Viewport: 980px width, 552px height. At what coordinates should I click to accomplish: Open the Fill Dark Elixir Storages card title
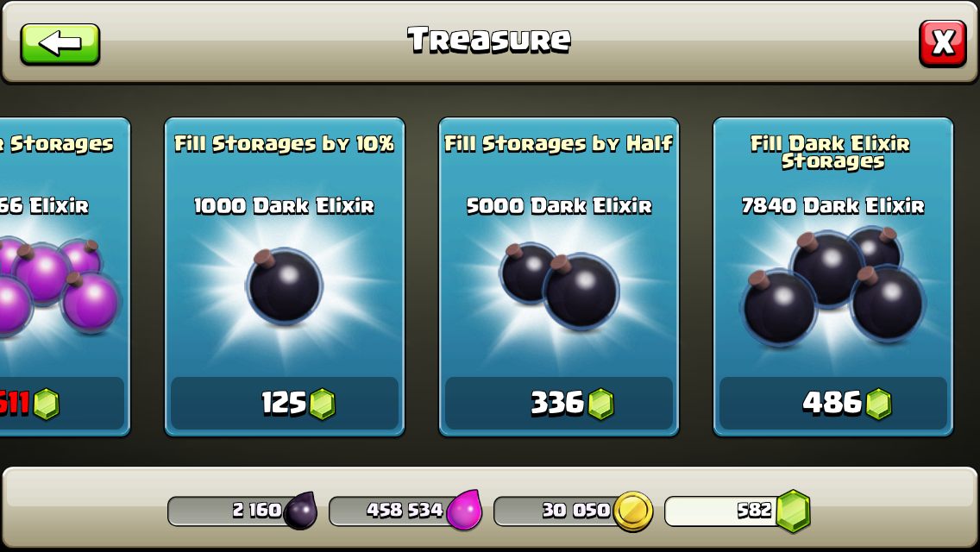pyautogui.click(x=831, y=152)
